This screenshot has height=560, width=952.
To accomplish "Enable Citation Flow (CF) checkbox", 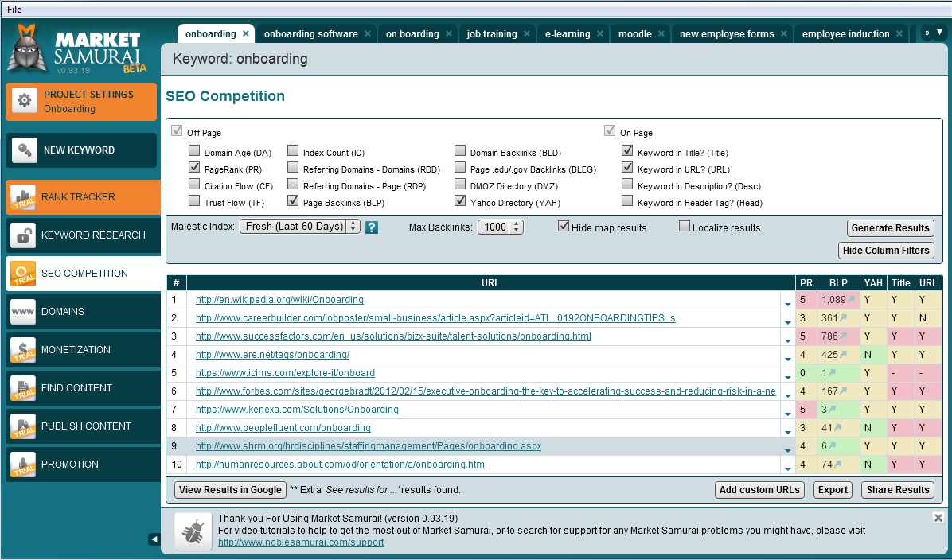I will click(194, 184).
